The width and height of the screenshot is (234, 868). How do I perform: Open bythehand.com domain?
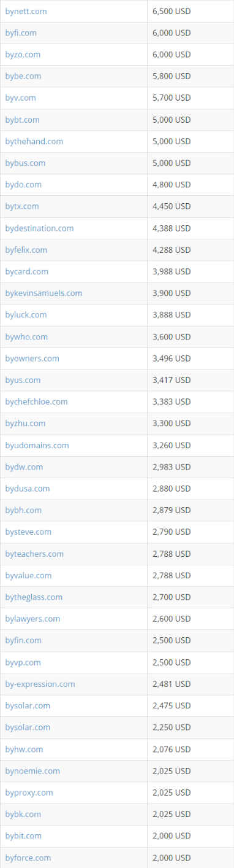pos(34,141)
